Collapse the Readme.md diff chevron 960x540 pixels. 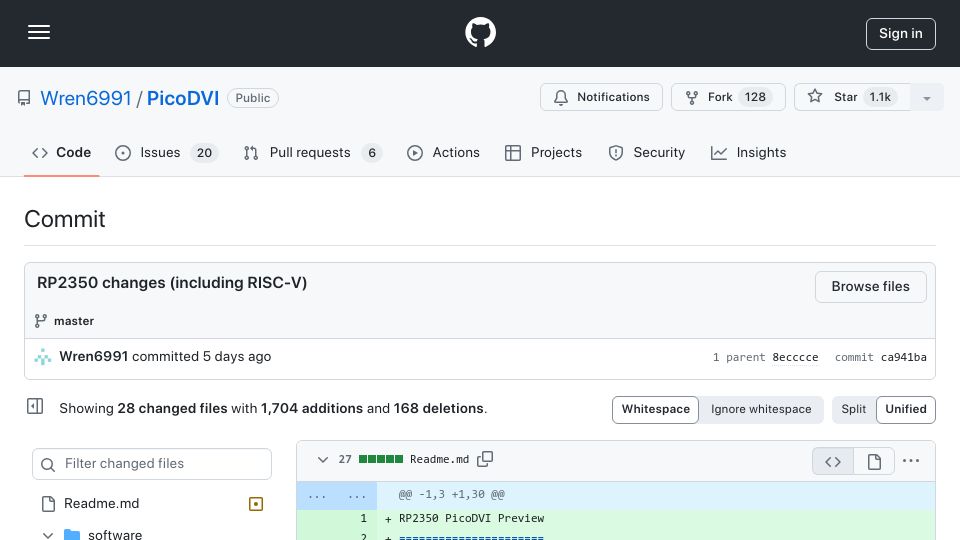pos(323,459)
